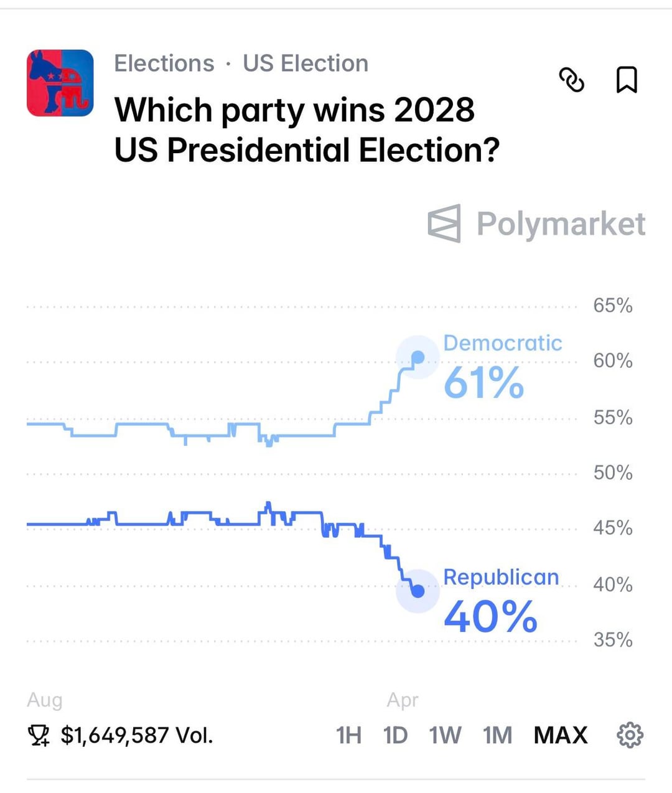Bookmark this 2028 election market
This screenshot has width=672, height=793.
(626, 80)
